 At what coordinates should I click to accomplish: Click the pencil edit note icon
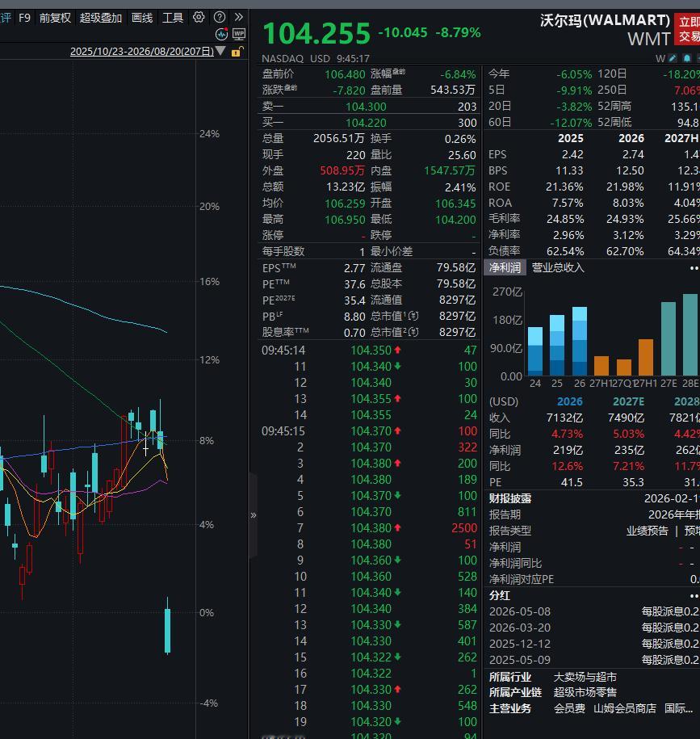(x=673, y=58)
